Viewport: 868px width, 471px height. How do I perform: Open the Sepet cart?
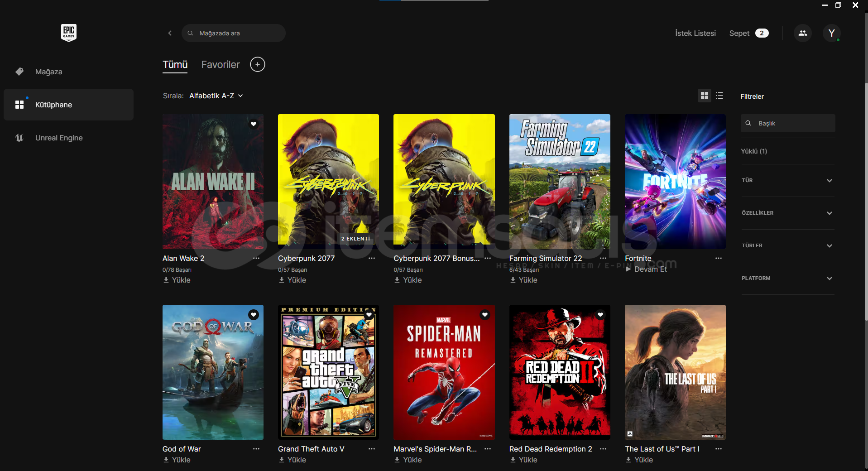click(x=749, y=33)
